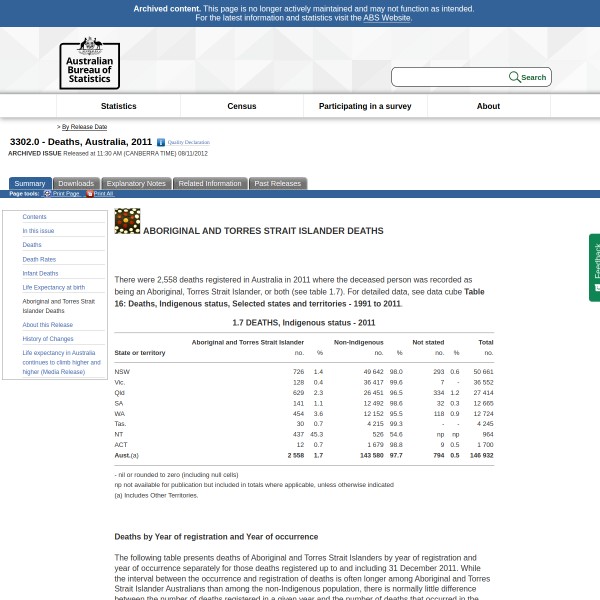Viewport: 600px width, 600px height.
Task: Open Life Expectancy at birth sidebar link
Action: (x=54, y=287)
